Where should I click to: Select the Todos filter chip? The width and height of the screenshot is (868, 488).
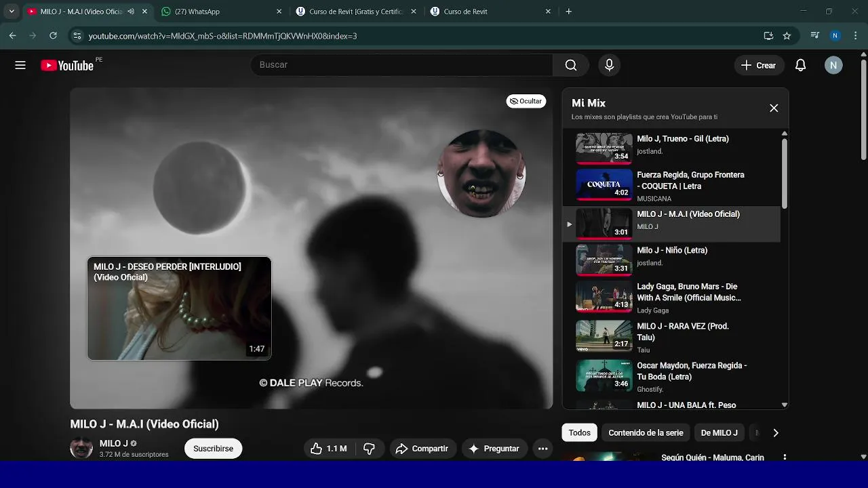580,432
